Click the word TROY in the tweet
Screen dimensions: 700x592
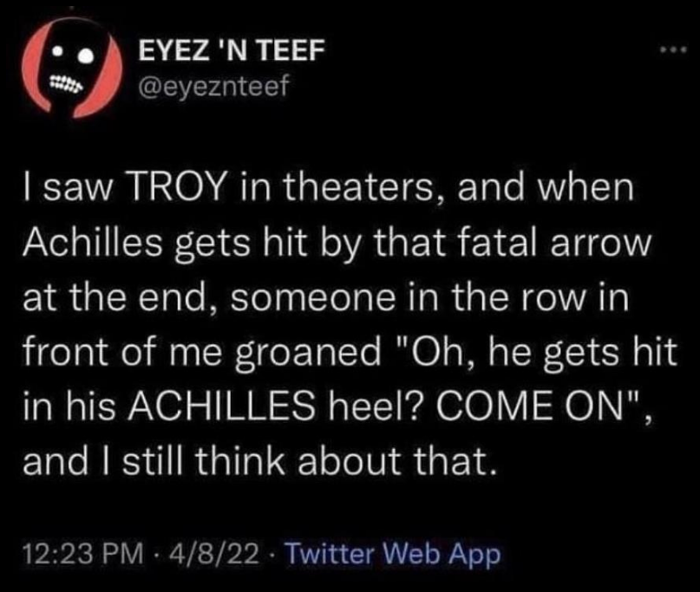click(176, 187)
